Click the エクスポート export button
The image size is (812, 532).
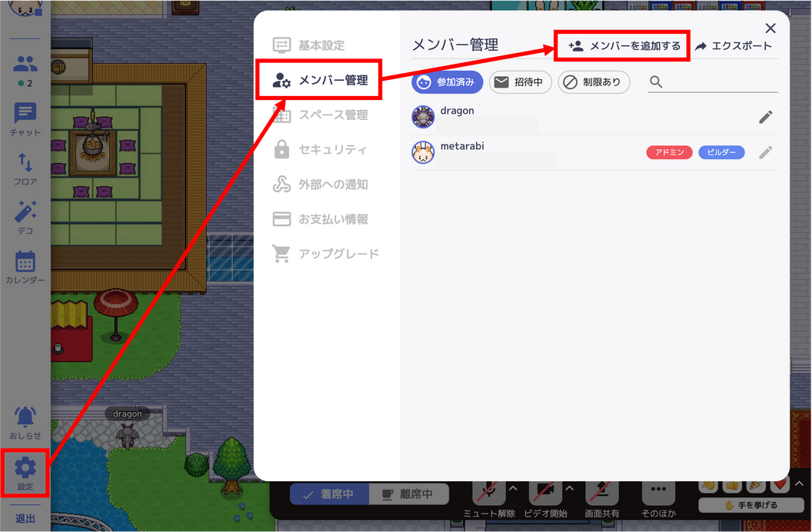(734, 46)
